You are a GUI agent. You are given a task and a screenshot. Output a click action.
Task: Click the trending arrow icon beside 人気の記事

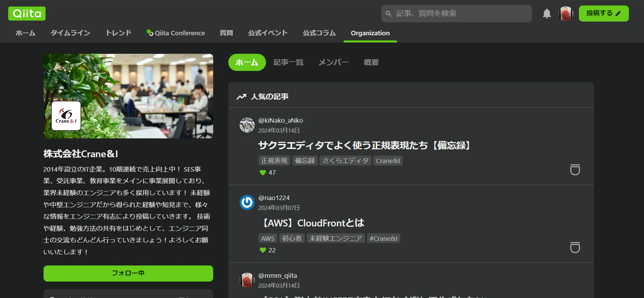click(241, 97)
